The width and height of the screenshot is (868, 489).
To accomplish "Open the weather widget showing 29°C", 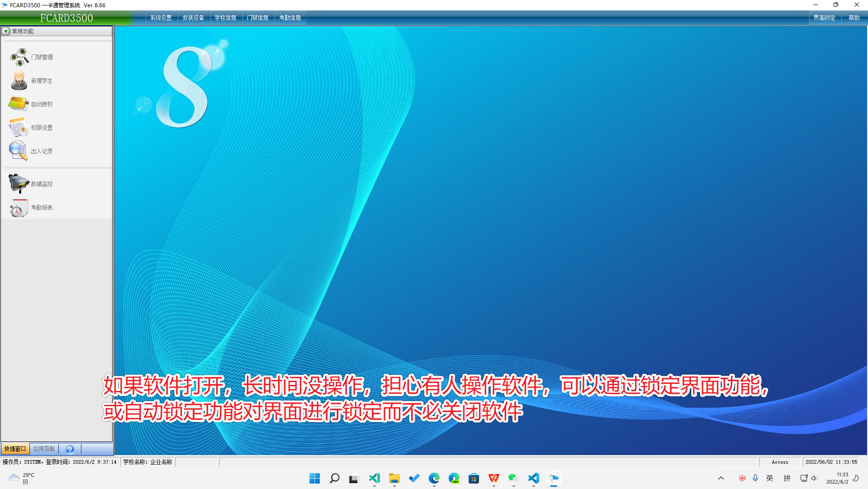I will [21, 478].
